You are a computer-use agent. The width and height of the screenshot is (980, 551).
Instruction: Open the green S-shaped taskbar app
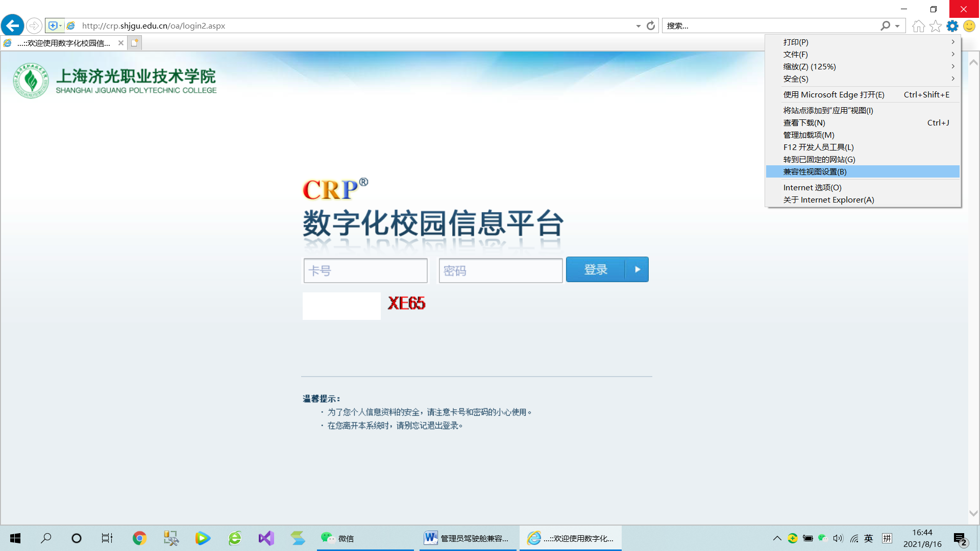point(298,538)
